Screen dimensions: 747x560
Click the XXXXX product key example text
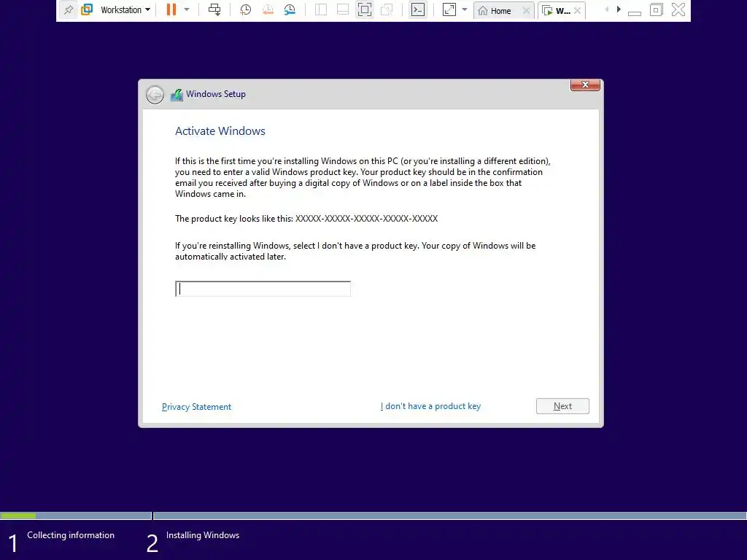366,219
